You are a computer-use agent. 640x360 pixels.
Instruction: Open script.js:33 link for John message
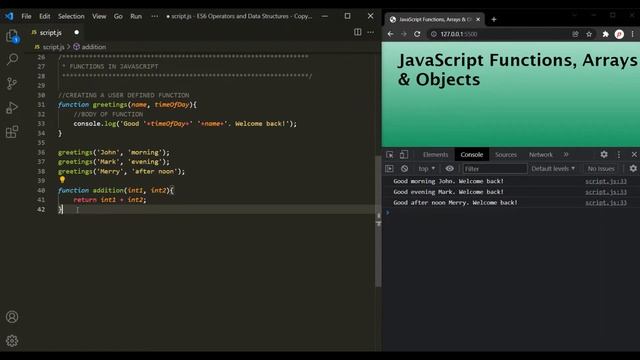(606, 181)
